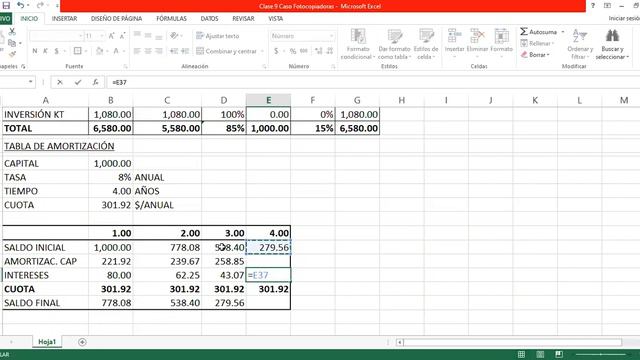Viewport: 640px width, 360px height.
Task: Toggle underline (S) formatting
Action: click(56, 51)
